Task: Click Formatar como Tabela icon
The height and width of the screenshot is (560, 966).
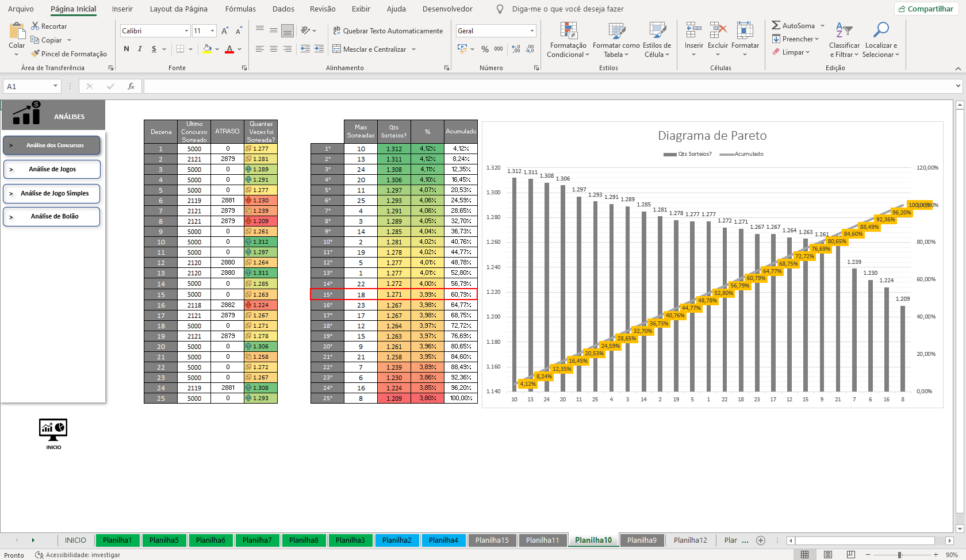Action: (x=616, y=30)
